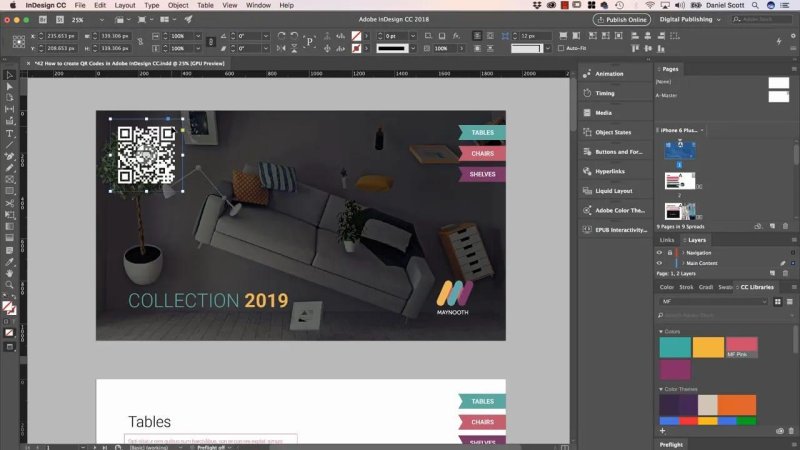Select the MF Pink color swatch

click(741, 347)
